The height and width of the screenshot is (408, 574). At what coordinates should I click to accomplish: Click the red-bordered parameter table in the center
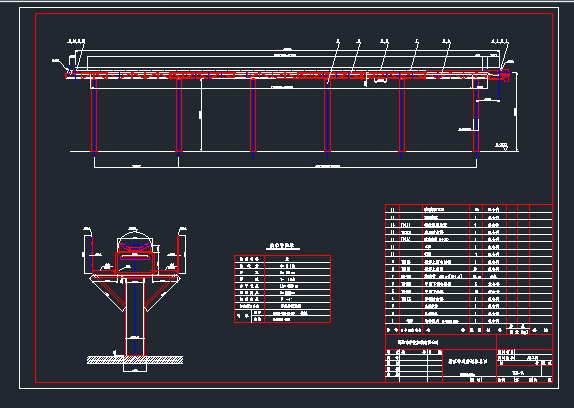pyautogui.click(x=282, y=289)
